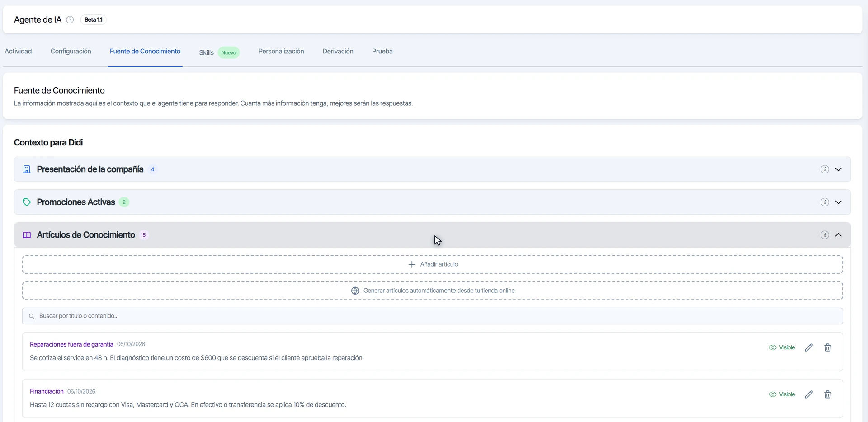Open info icon for Presentación de la compañía
Image resolution: width=868 pixels, height=422 pixels.
(825, 169)
